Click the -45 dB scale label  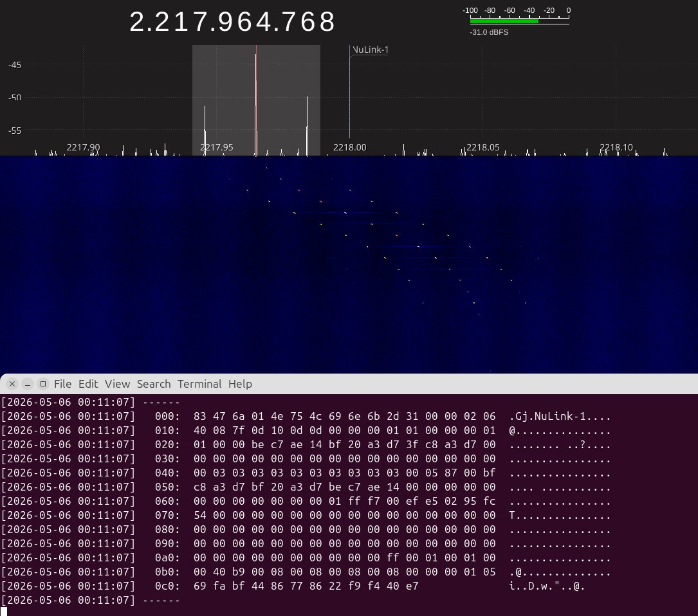(15, 65)
